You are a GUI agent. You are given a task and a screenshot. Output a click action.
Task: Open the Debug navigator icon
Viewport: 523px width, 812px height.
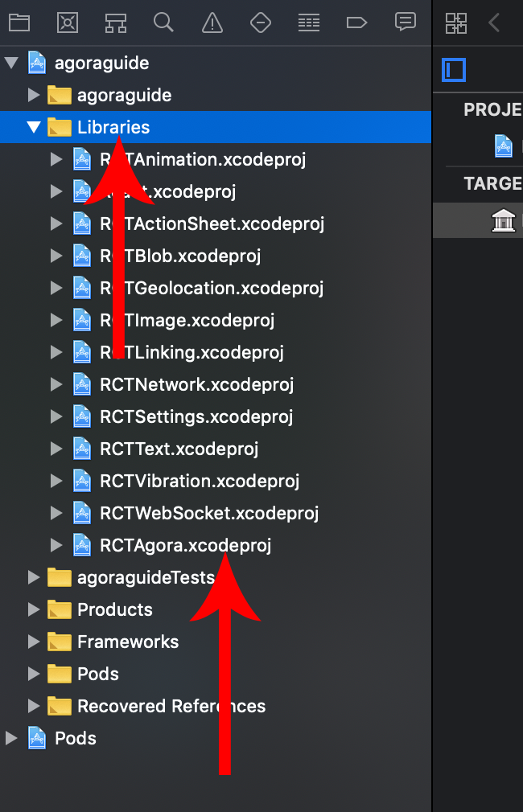(309, 23)
